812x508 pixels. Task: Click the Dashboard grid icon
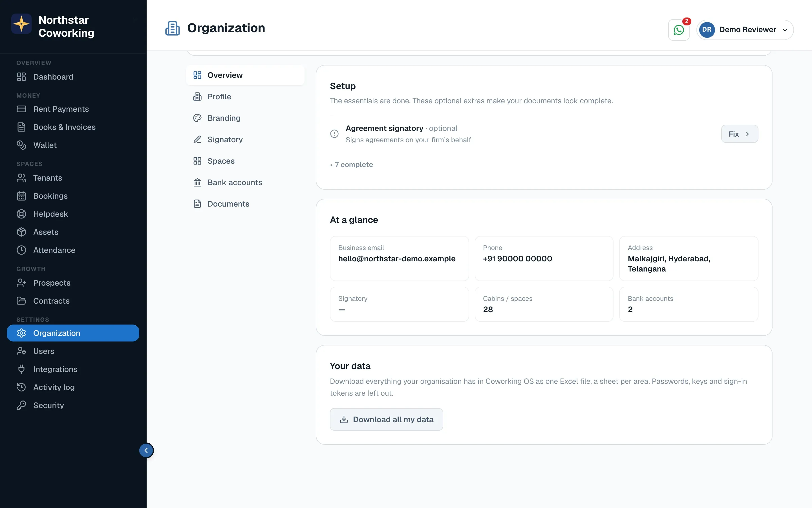[21, 77]
